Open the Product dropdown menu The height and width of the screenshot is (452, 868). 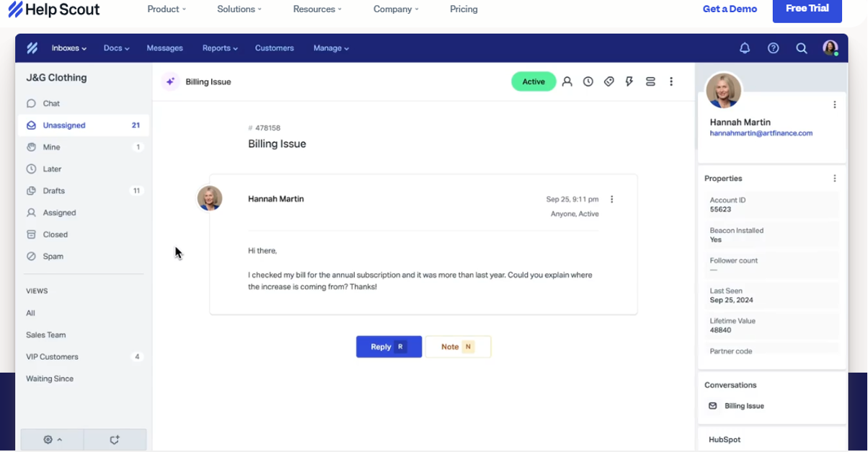(x=167, y=9)
